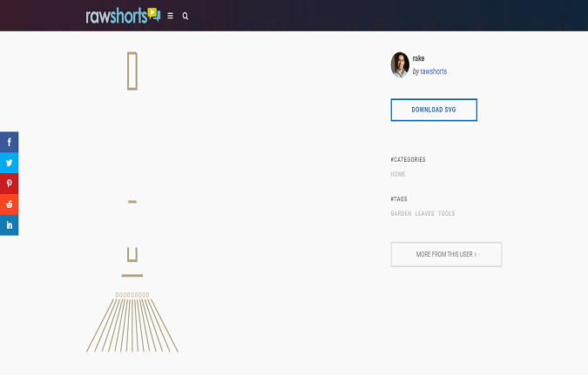
Task: Pin this graphic on Pinterest
Action: click(9, 184)
